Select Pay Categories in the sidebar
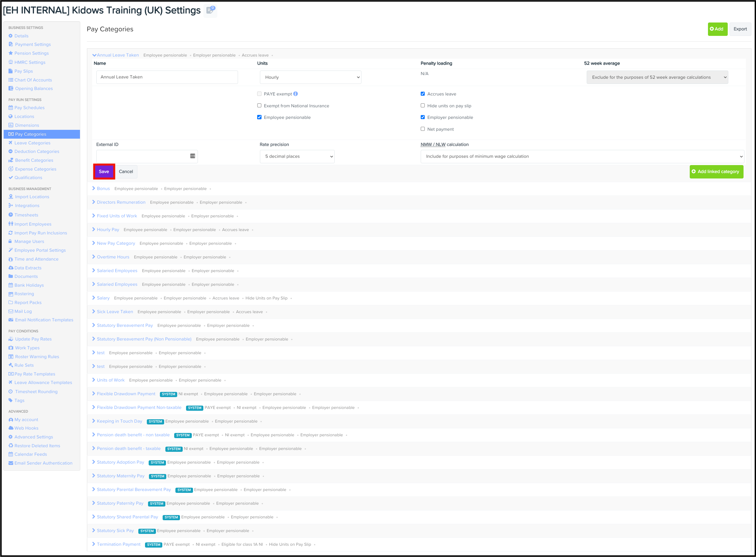 [x=42, y=134]
